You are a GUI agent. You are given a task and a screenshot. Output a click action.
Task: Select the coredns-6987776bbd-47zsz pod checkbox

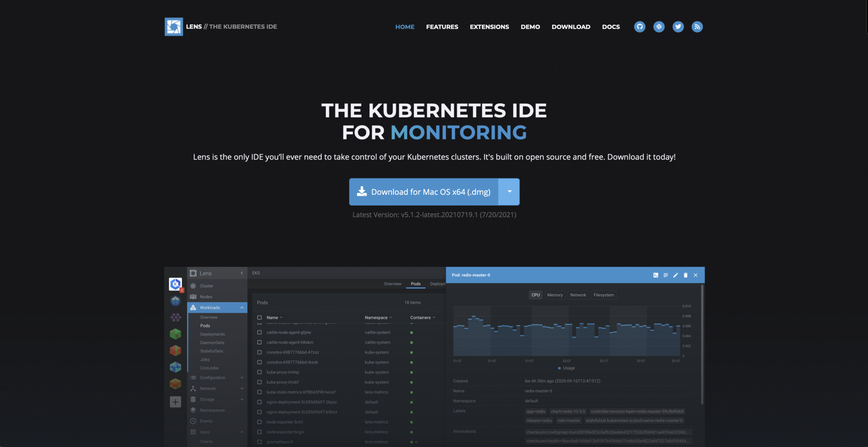point(259,352)
